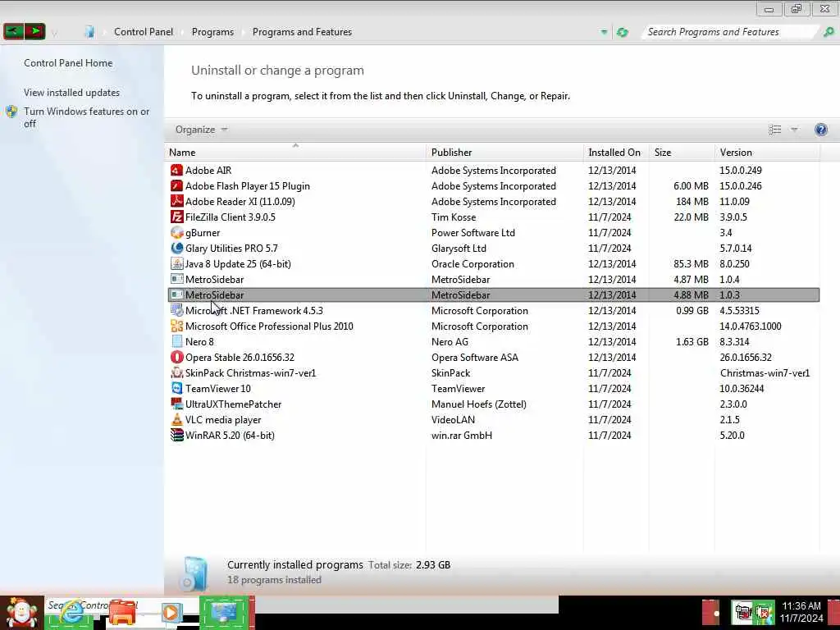This screenshot has width=840, height=630.
Task: Click the Tim Kosse publisher cell
Action: click(x=453, y=217)
